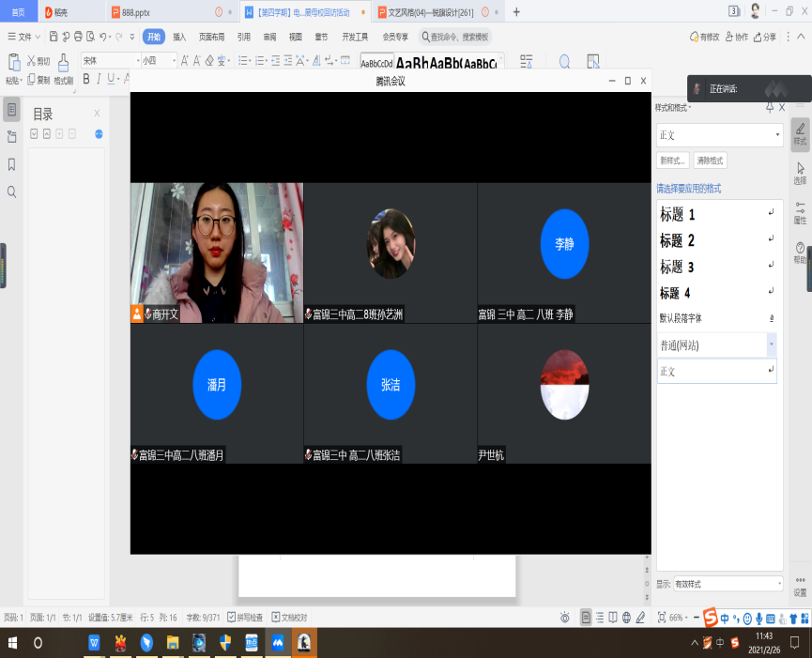812x658 pixels.
Task: Switch to Outline view in status bar
Action: 600,617
